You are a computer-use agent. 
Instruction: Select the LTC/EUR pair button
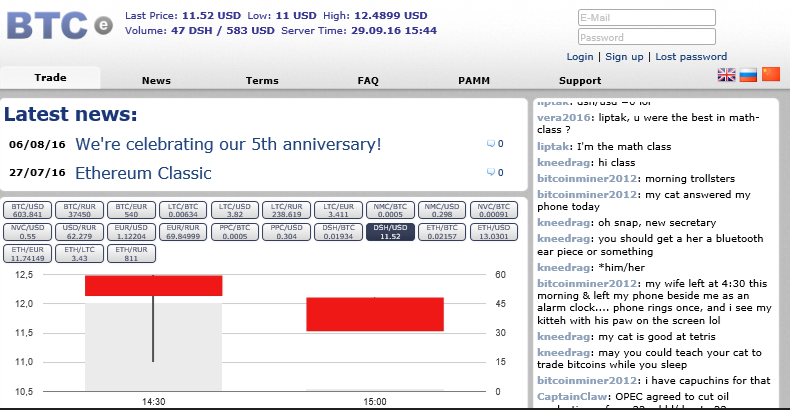339,211
